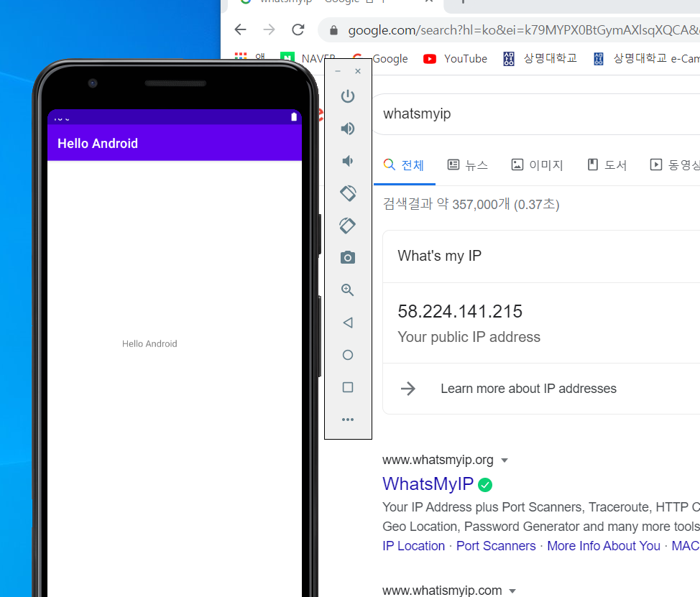Click the emulator power button
Image resolution: width=700 pixels, height=597 pixels.
point(348,96)
